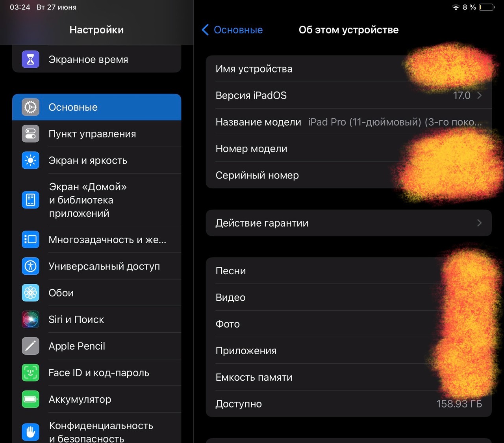Tap the Настройки sidebar title
This screenshot has width=504, height=443.
point(96,30)
